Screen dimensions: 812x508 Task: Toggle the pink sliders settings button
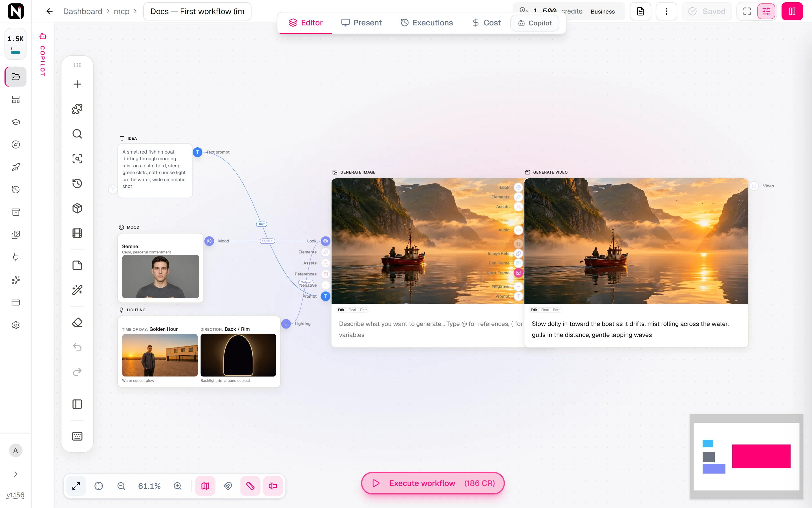[766, 11]
